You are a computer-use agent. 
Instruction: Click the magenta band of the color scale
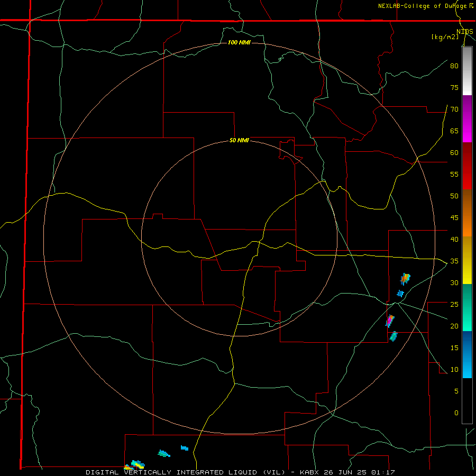467,119
